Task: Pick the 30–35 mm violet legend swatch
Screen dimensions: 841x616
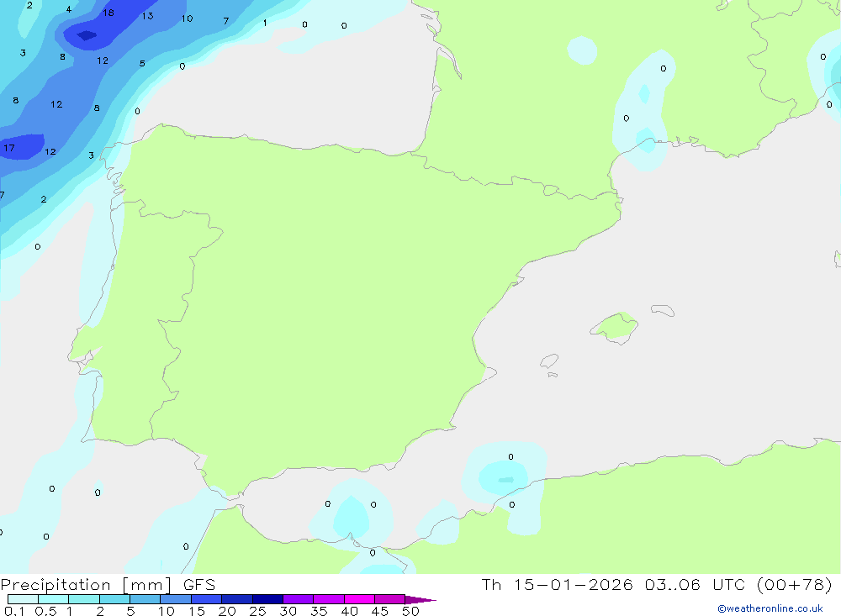Action: [299, 599]
